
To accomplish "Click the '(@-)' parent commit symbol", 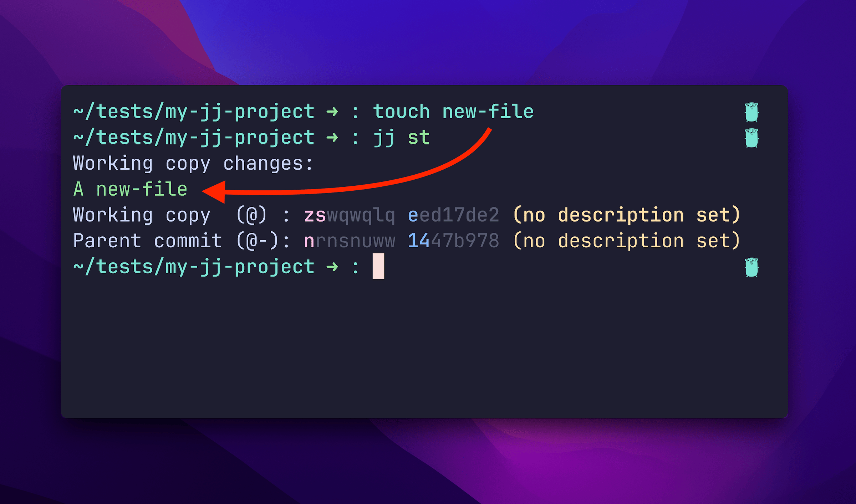I will [x=257, y=241].
